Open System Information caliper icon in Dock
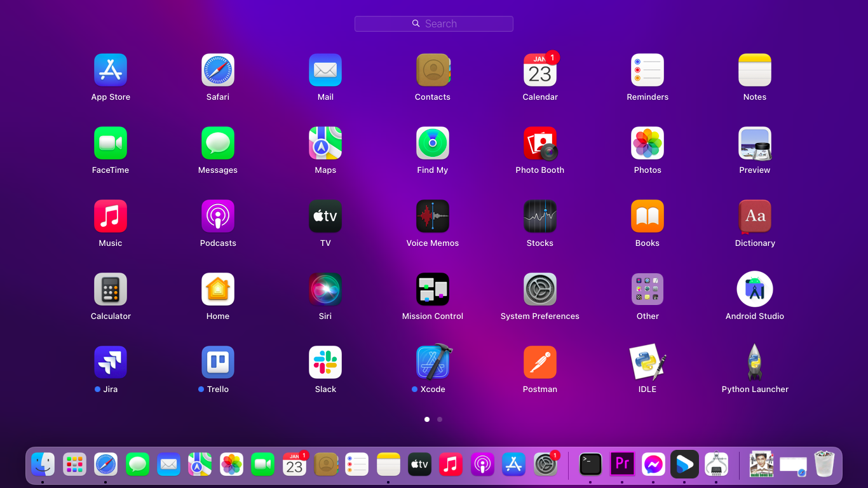868x488 pixels. click(x=716, y=464)
